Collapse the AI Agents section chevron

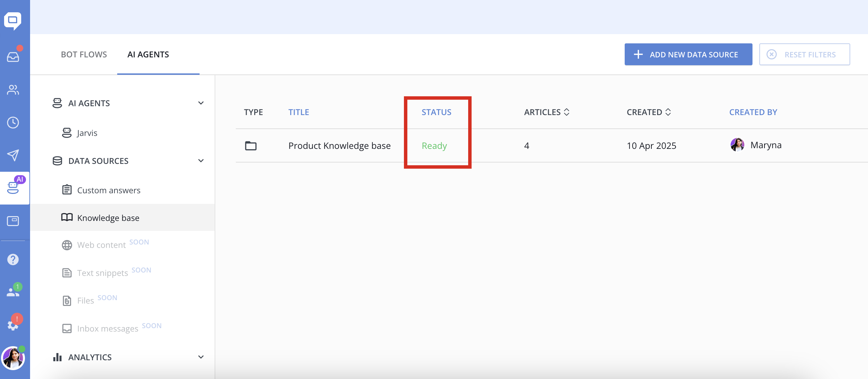[x=201, y=103]
